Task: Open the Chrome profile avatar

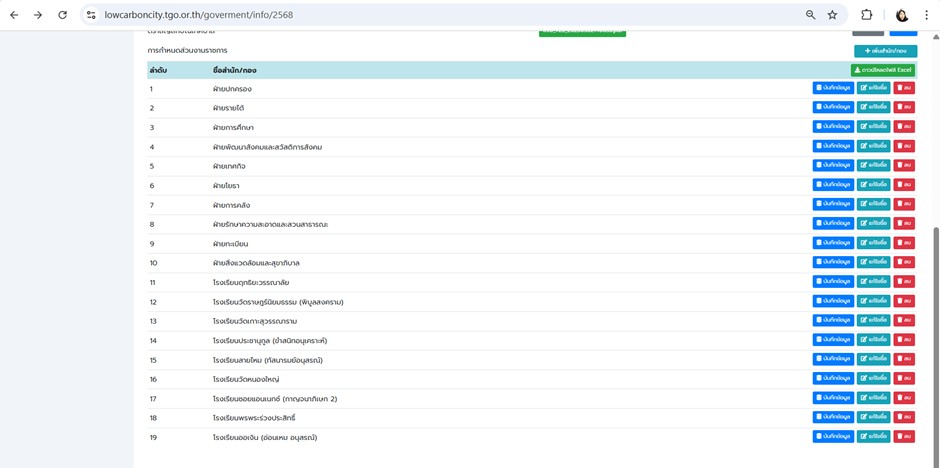Action: tap(902, 15)
